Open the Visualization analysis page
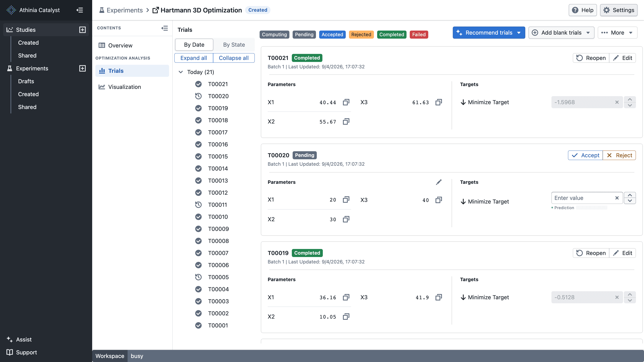644x362 pixels. [132, 87]
